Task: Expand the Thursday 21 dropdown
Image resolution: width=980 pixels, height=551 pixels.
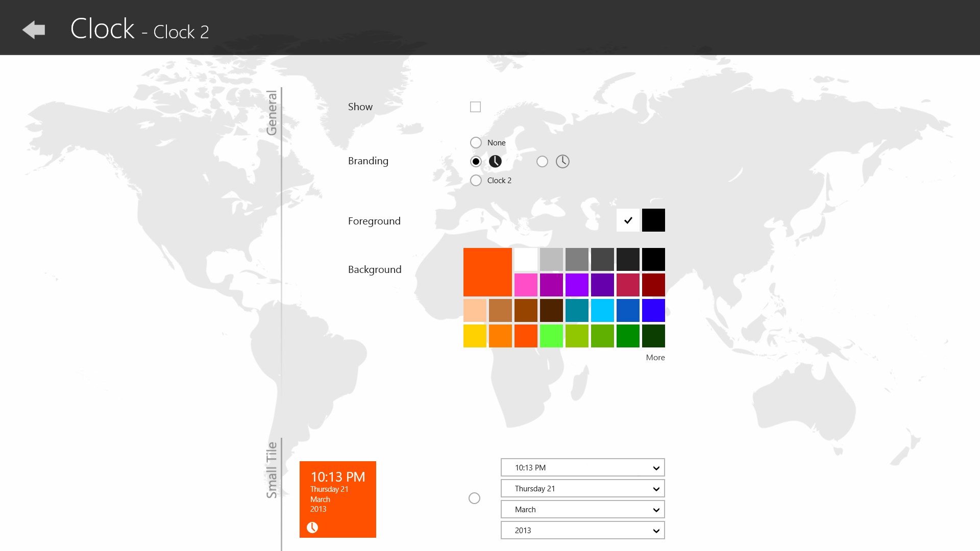Action: pos(582,489)
